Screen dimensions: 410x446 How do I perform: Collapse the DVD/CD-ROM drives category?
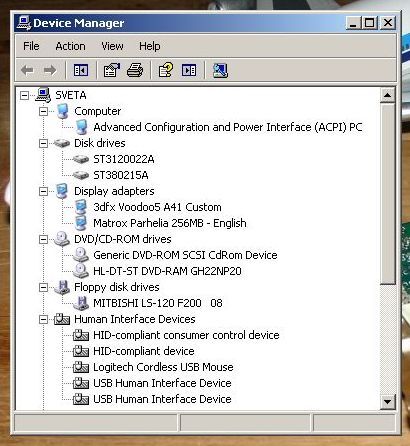[x=43, y=240]
